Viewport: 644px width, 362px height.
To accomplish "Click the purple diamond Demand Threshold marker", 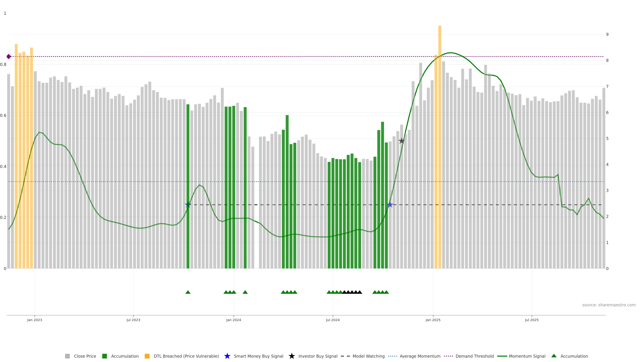I will (9, 56).
